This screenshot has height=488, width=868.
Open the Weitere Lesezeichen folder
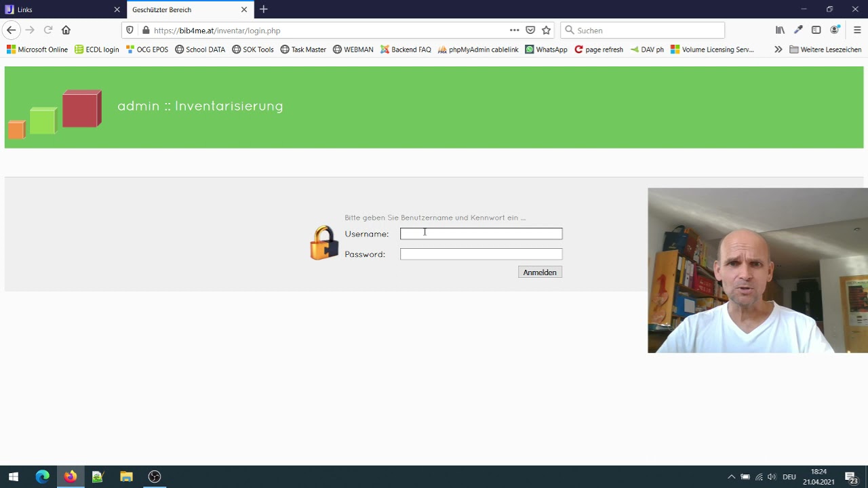tap(825, 49)
